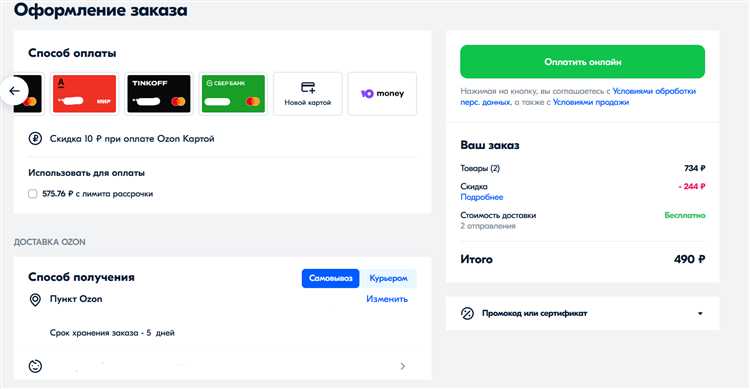Image resolution: width=750 pixels, height=389 pixels.
Task: Switch to the 'Самовывоз' delivery tab
Action: point(331,278)
